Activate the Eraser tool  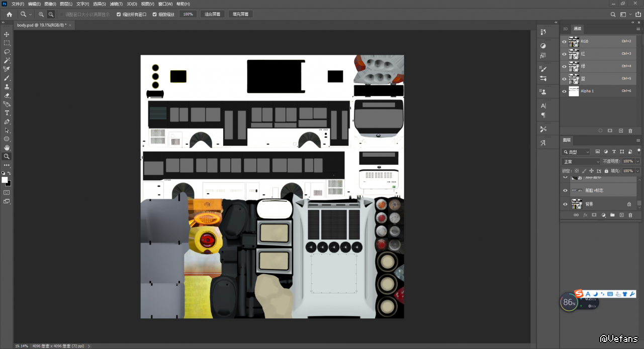(7, 95)
